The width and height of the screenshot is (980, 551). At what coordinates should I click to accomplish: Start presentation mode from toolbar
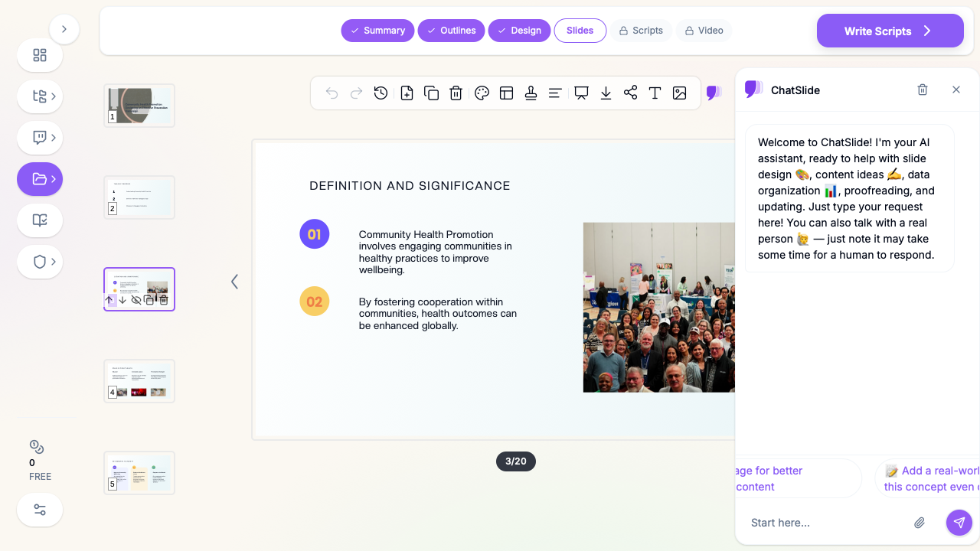click(x=581, y=93)
